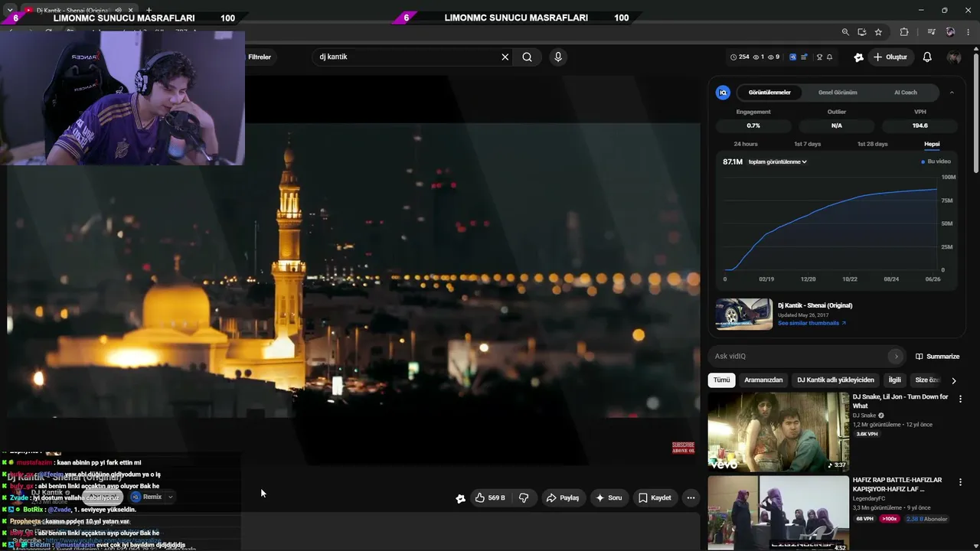Open the vidIQ trophy icon
Screen dimensions: 980x551
click(x=819, y=57)
